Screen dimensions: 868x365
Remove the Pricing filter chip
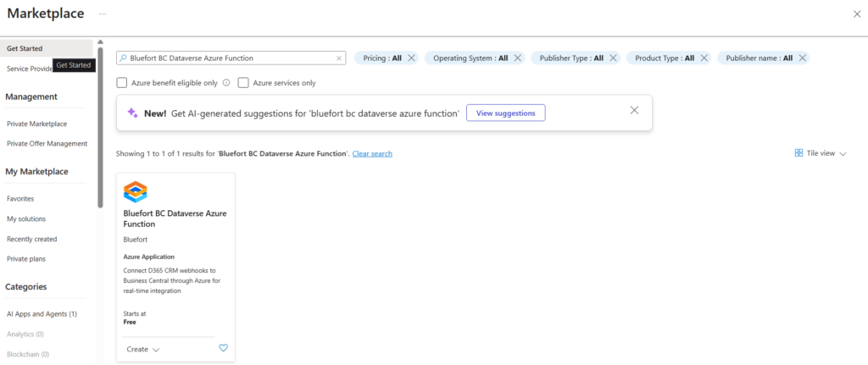pos(411,58)
